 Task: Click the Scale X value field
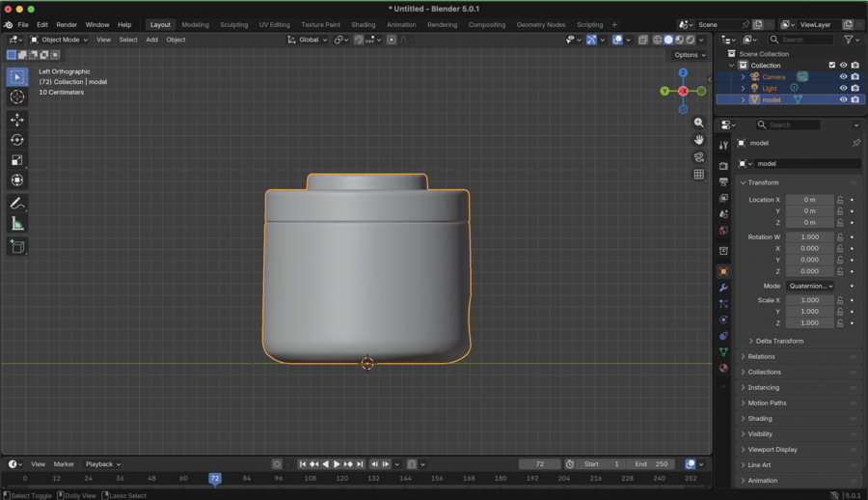click(x=809, y=300)
